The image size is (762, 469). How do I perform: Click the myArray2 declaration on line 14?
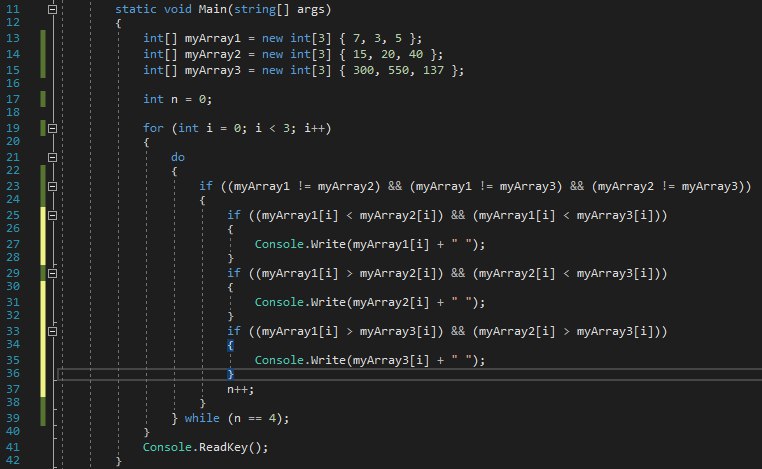(293, 54)
